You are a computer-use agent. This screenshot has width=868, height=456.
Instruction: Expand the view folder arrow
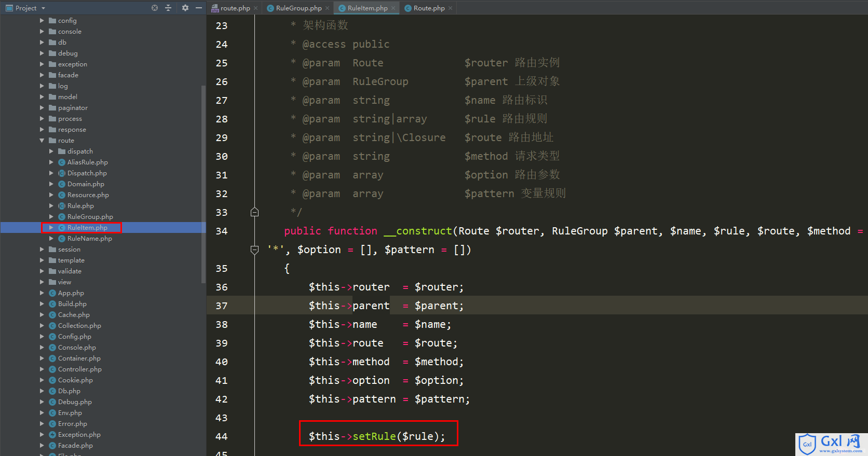click(42, 282)
